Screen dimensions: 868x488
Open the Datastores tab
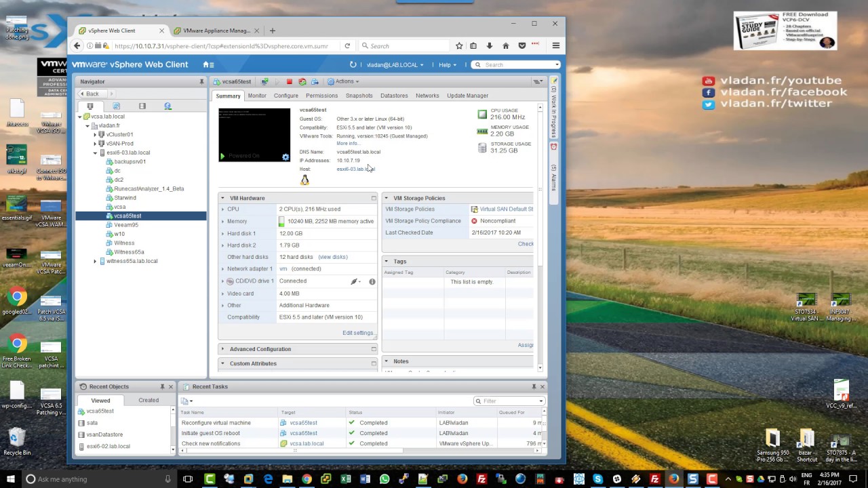point(394,96)
